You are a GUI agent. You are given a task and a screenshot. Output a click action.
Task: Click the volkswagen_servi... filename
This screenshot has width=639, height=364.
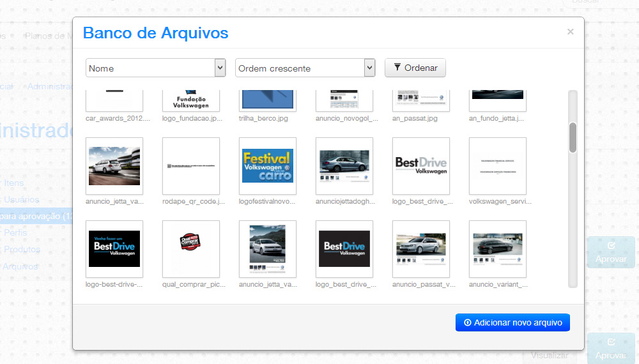click(500, 202)
